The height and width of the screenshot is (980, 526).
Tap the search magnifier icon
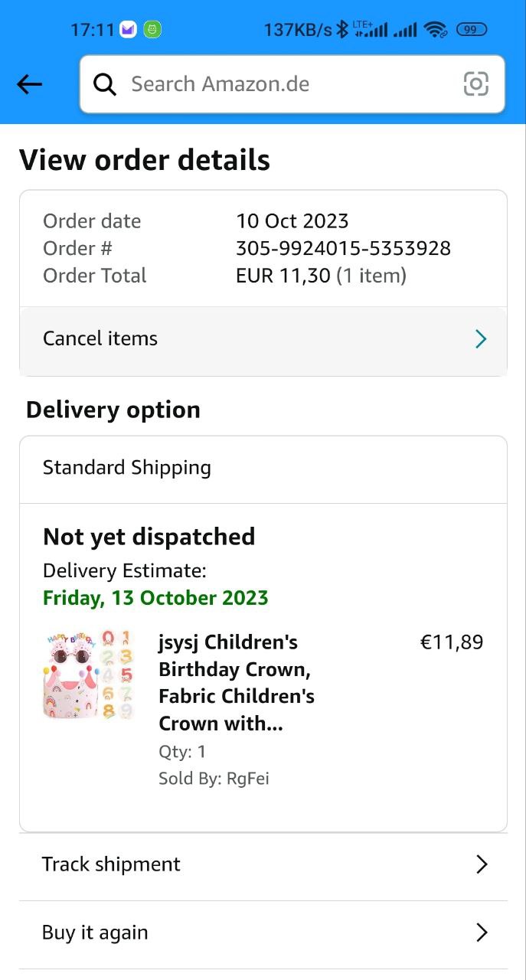tap(105, 84)
